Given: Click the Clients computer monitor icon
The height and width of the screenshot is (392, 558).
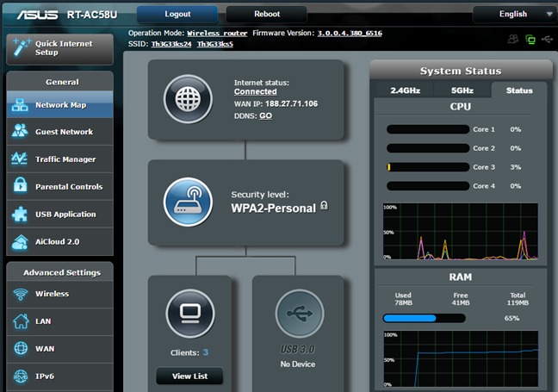Looking at the screenshot, I should click(190, 314).
